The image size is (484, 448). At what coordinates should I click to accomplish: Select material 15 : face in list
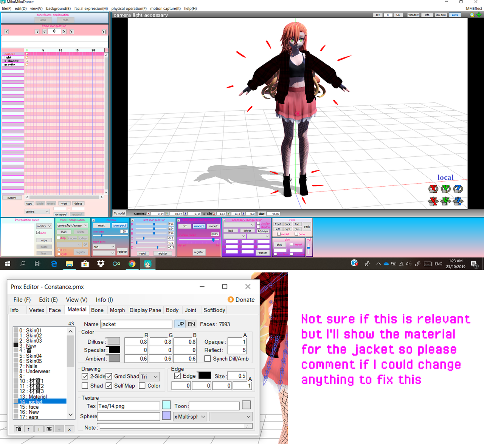click(x=40, y=407)
